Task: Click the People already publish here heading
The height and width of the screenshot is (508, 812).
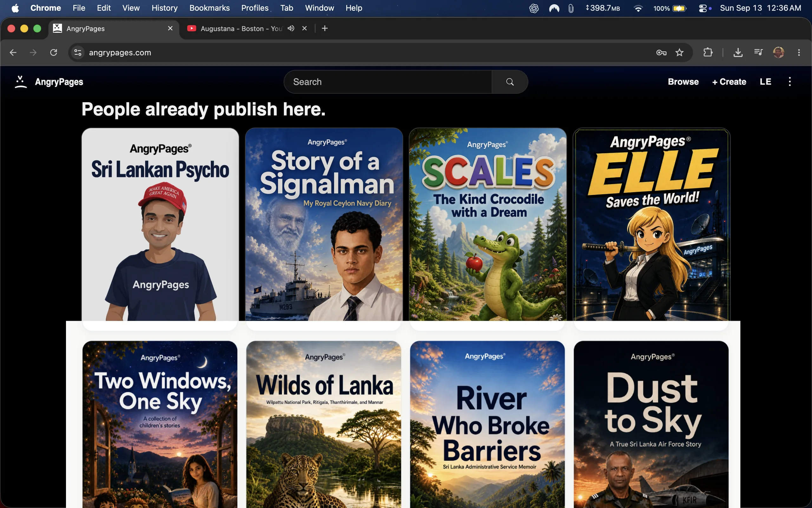Action: point(203,110)
